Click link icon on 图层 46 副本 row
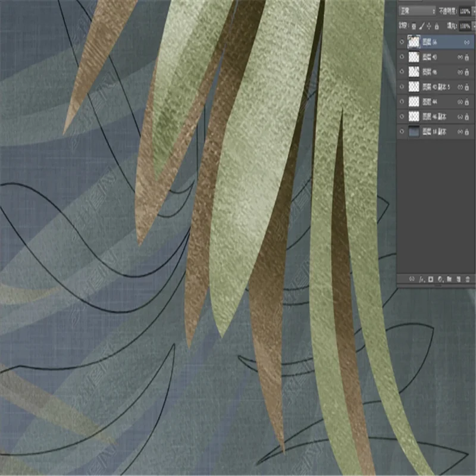 pos(460,117)
